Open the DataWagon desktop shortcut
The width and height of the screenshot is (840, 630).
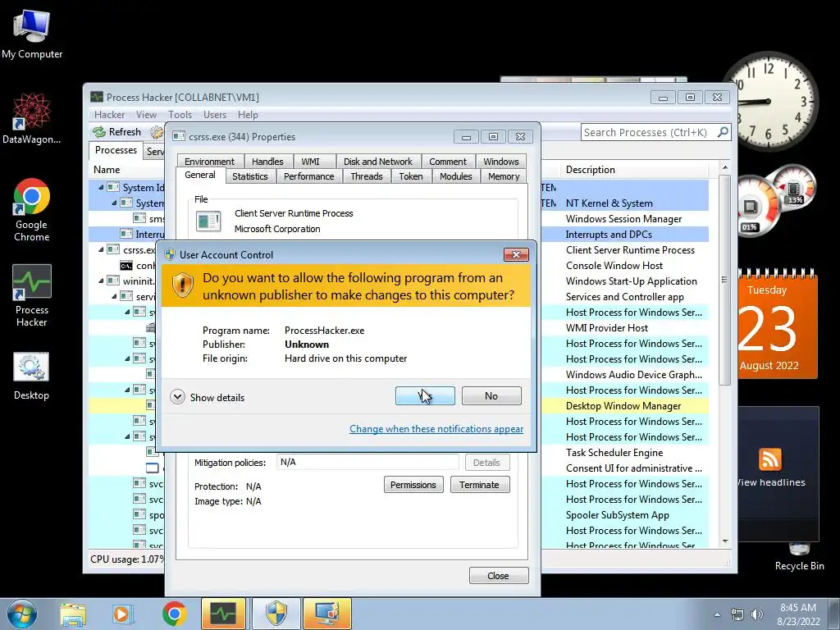(x=31, y=118)
